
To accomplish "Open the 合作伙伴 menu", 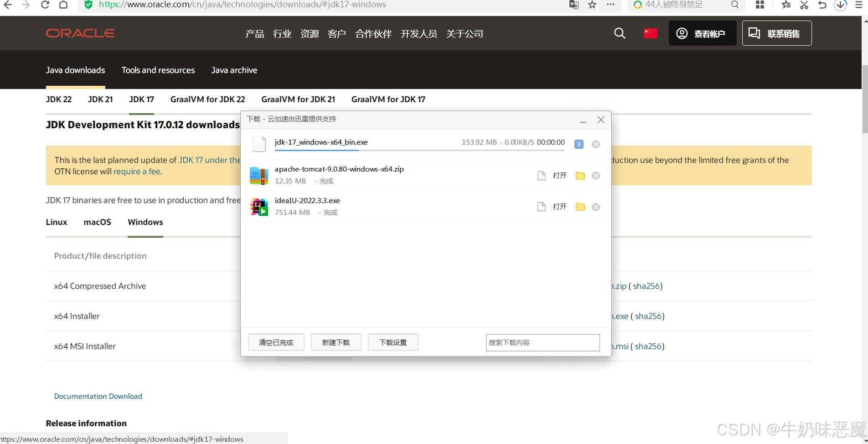I will [373, 34].
